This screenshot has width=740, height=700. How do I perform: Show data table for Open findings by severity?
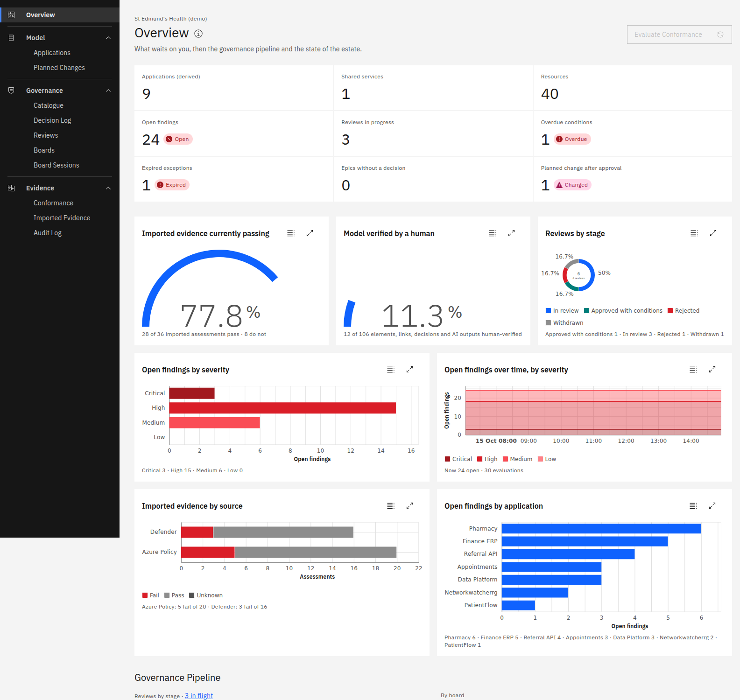point(391,370)
